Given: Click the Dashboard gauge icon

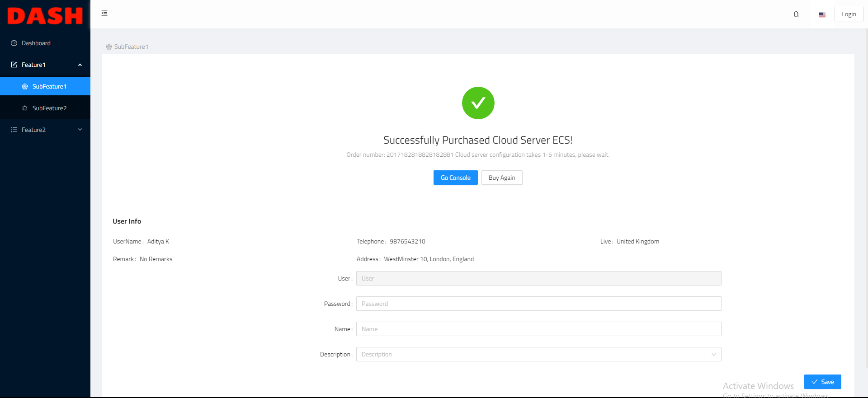Looking at the screenshot, I should click(14, 43).
